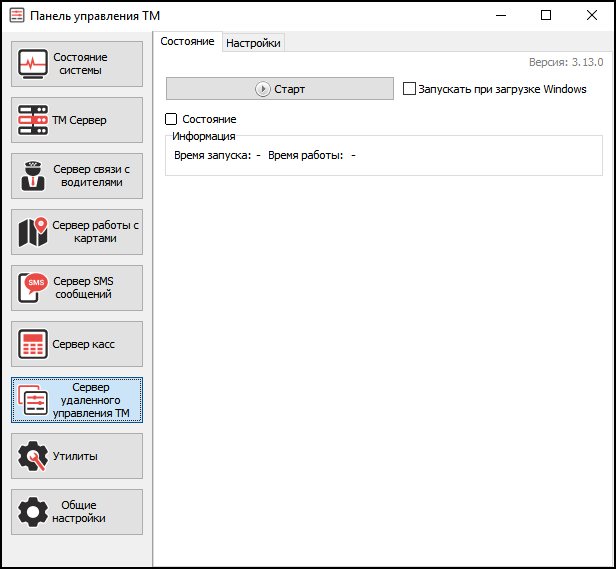
Task: Open the Сервер SMS сообщений panel
Action: click(77, 288)
